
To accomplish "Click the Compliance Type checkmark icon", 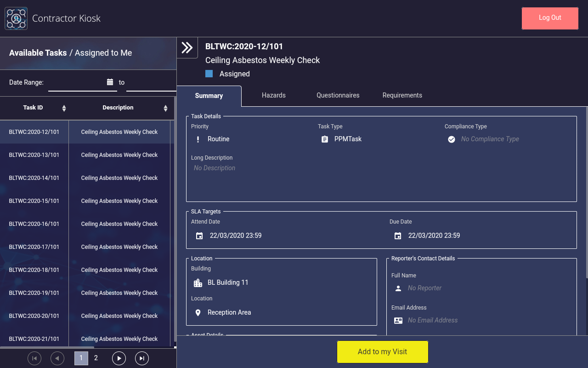I will pos(452,139).
